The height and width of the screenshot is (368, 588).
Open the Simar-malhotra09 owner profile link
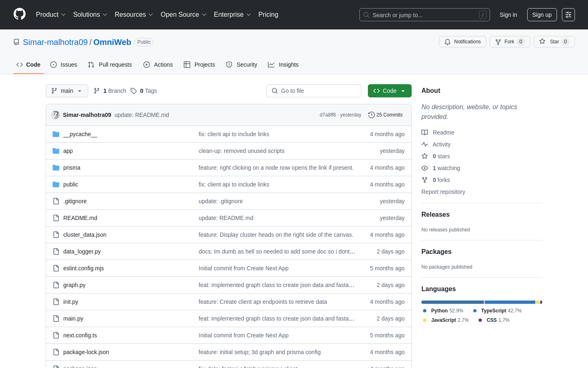[55, 42]
